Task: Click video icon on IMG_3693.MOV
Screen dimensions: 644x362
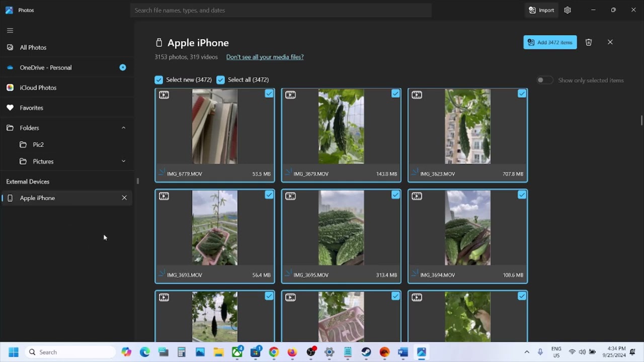Action: [164, 196]
